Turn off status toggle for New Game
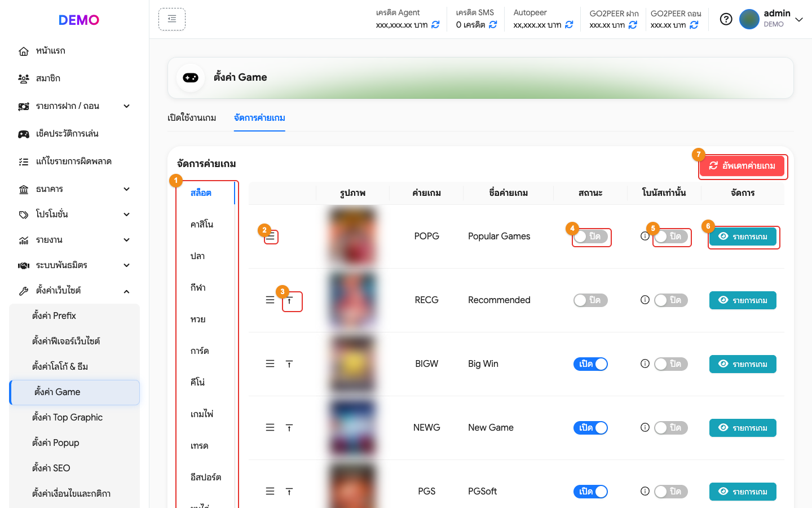The image size is (812, 508). [590, 428]
